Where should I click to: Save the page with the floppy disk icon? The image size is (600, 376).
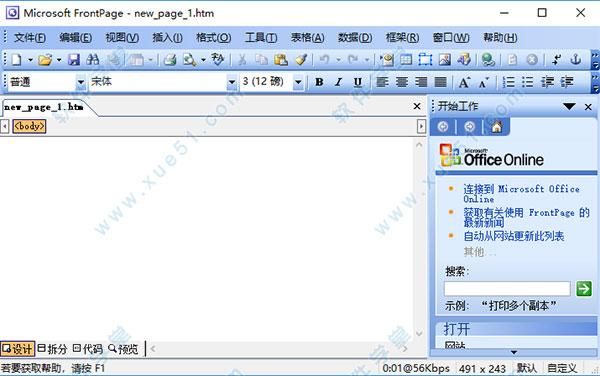[x=74, y=60]
